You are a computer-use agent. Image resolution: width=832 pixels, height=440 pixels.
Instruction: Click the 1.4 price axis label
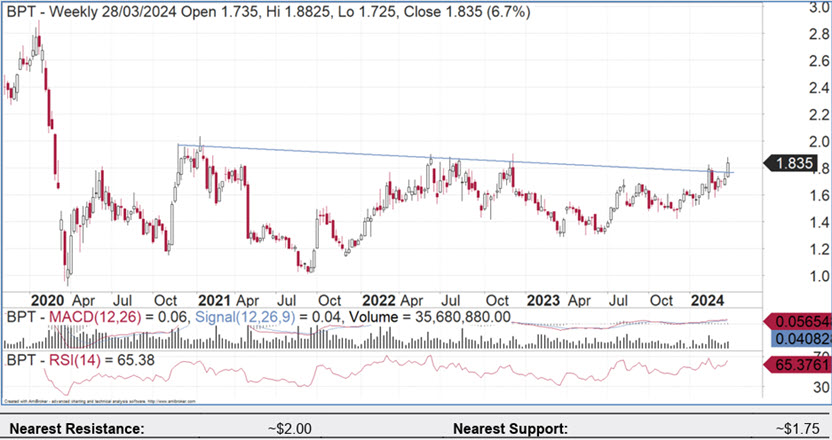[x=819, y=222]
